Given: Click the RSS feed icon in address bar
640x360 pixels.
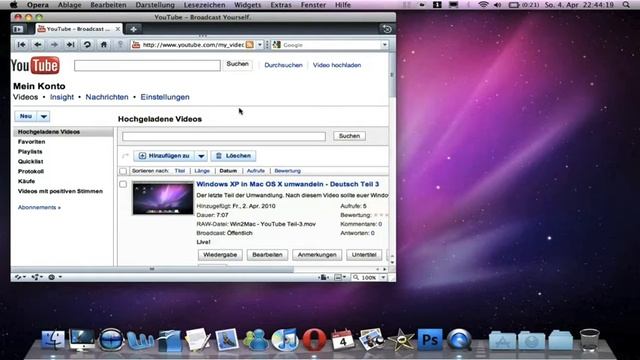Looking at the screenshot, I should tap(249, 44).
